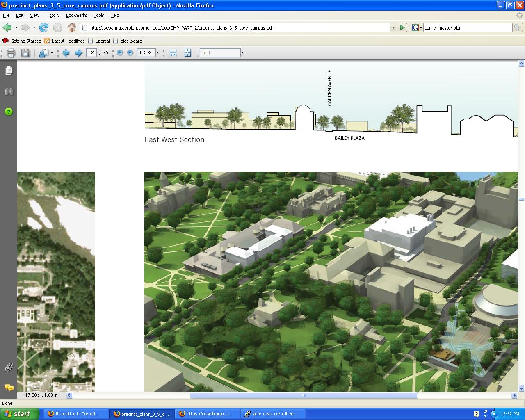Print the PDF document
This screenshot has height=420, width=525.
coord(11,53)
